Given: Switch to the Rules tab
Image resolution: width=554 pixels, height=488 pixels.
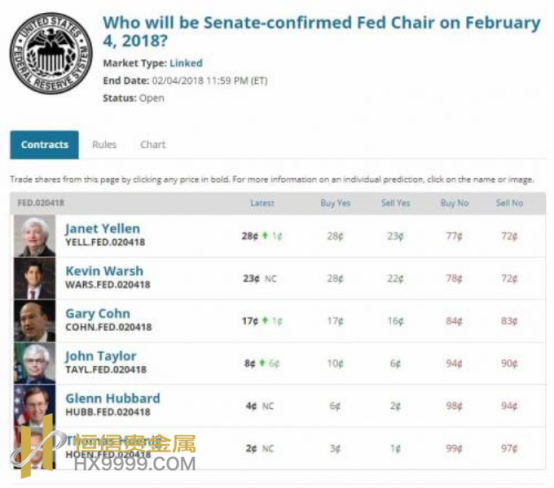Looking at the screenshot, I should (x=104, y=145).
